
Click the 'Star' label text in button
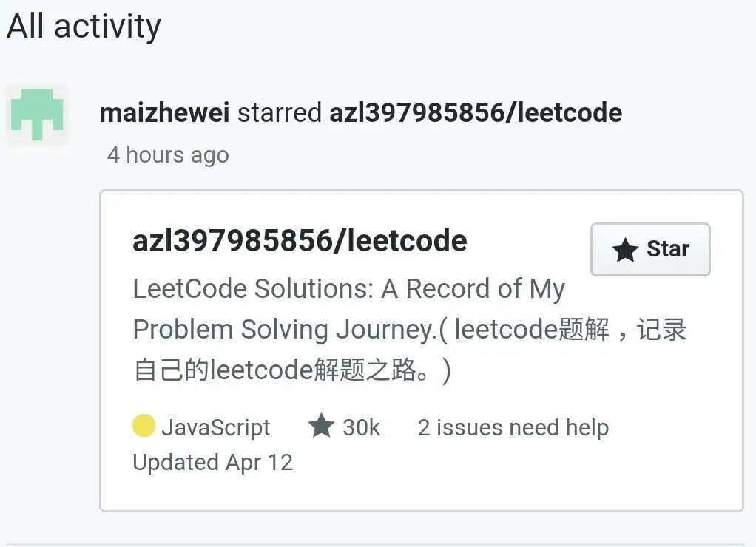tap(668, 249)
